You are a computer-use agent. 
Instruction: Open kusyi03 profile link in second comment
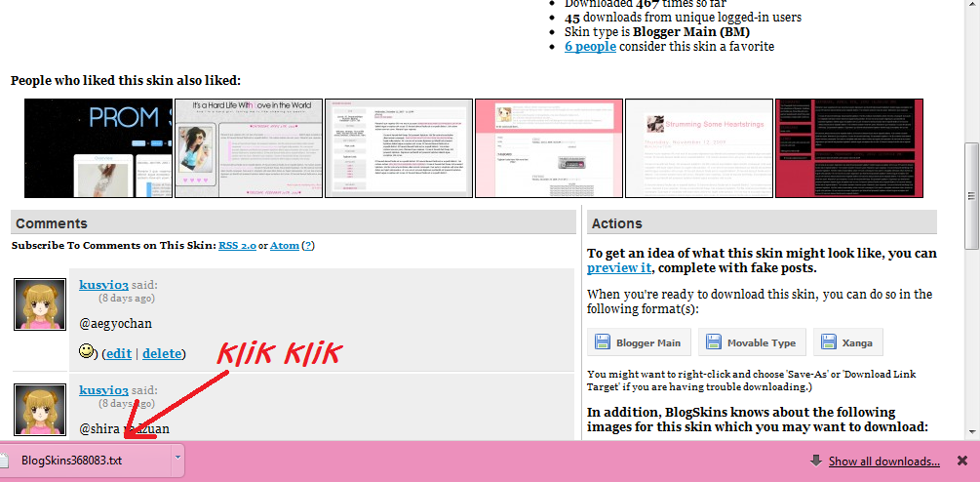[103, 390]
